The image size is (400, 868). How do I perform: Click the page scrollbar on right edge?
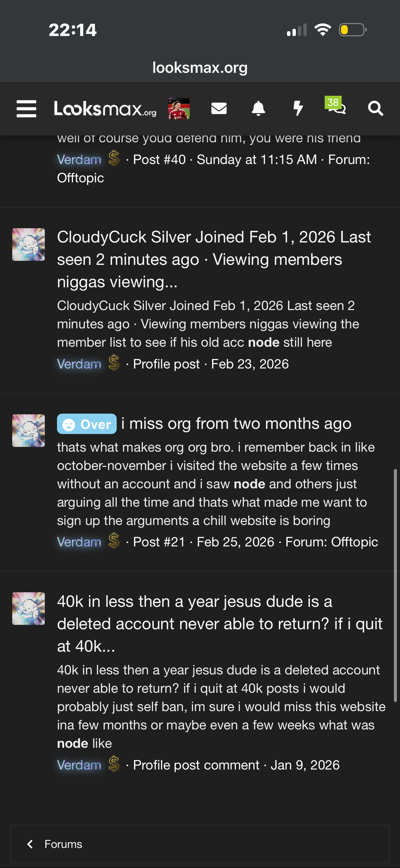pos(395,584)
